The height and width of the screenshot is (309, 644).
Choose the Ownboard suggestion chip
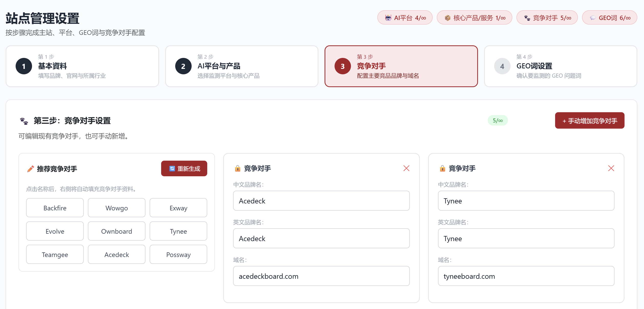click(117, 231)
